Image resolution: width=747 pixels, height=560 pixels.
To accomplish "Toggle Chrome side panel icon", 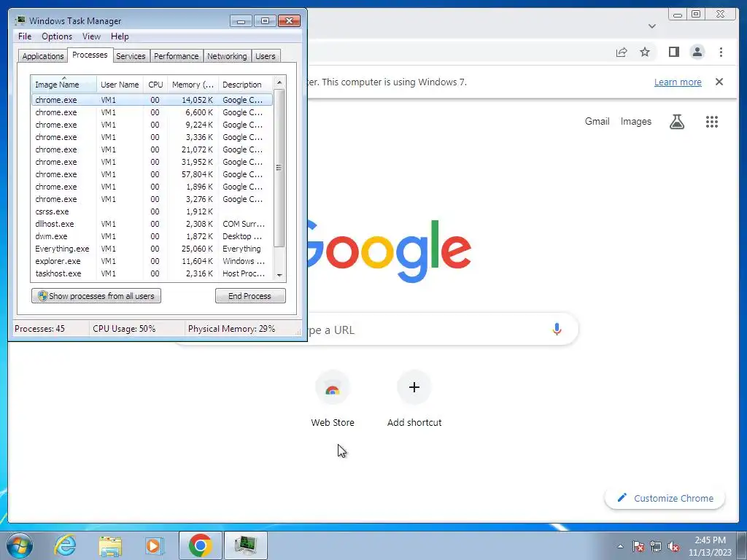I will pyautogui.click(x=673, y=52).
